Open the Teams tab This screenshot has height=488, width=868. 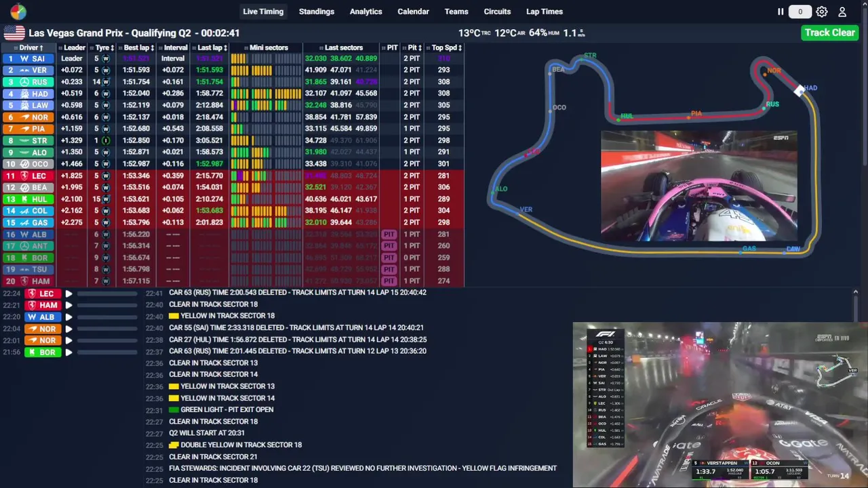(x=456, y=12)
